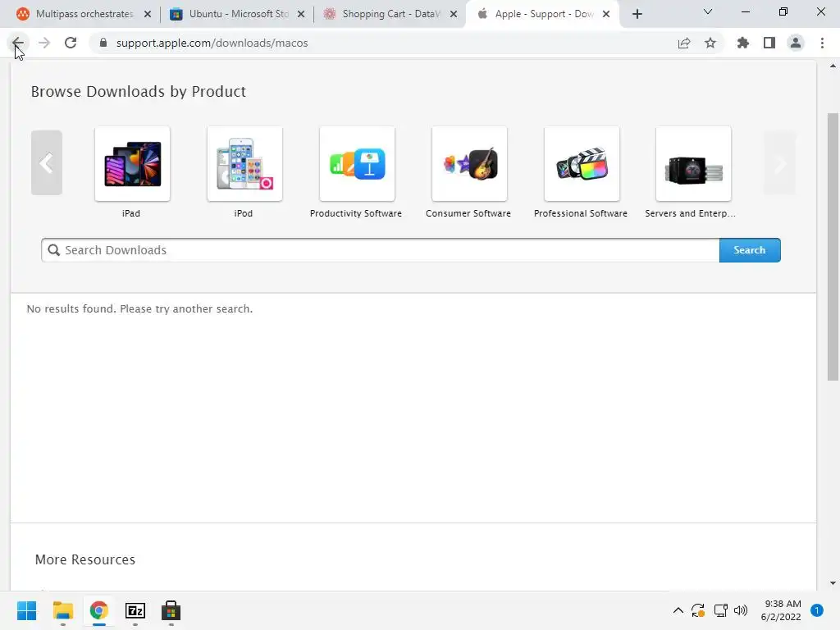
Task: Open a new browser tab
Action: pyautogui.click(x=637, y=14)
